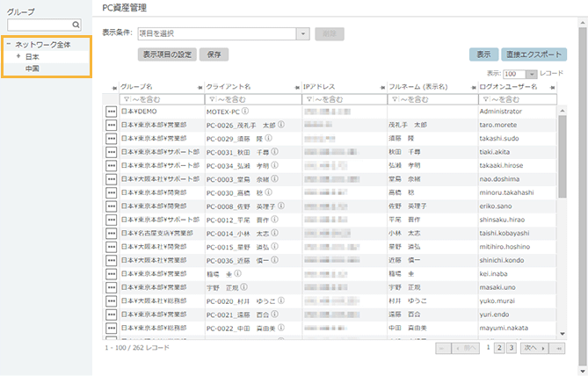Open the three-dot menu for PC-0029 row
Viewport: 588px width, 376px height.
coord(112,139)
